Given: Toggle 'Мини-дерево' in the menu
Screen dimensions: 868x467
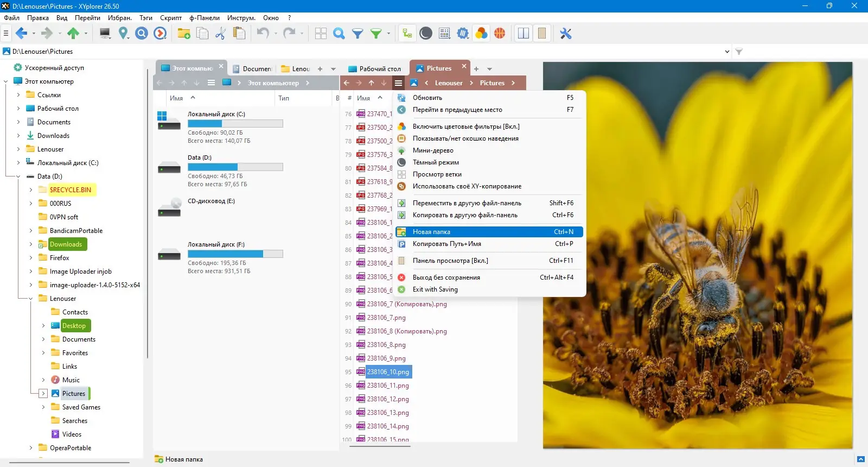Looking at the screenshot, I should [433, 150].
